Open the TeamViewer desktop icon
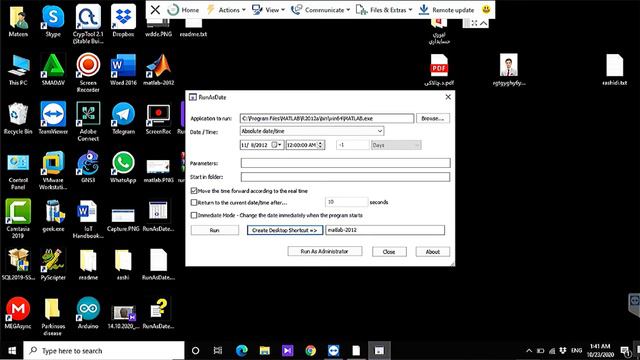Viewport: 640px width, 360px height. click(x=53, y=118)
